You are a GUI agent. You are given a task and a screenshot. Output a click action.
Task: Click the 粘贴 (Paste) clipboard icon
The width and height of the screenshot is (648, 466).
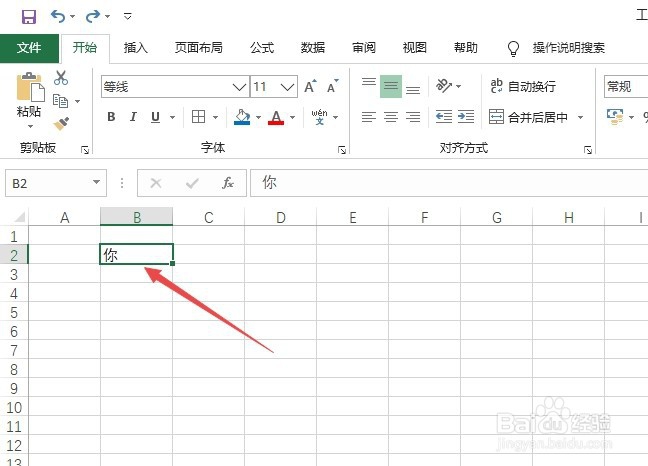tap(30, 87)
